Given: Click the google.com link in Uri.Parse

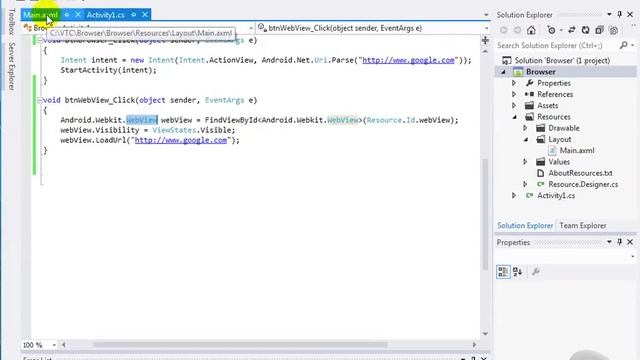Looking at the screenshot, I should click(408, 60).
